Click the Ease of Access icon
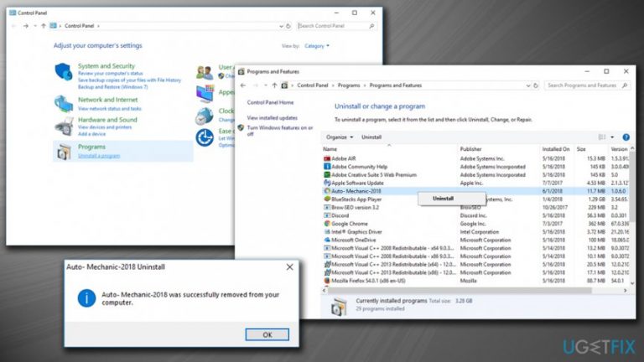This screenshot has height=362, width=644. [204, 137]
